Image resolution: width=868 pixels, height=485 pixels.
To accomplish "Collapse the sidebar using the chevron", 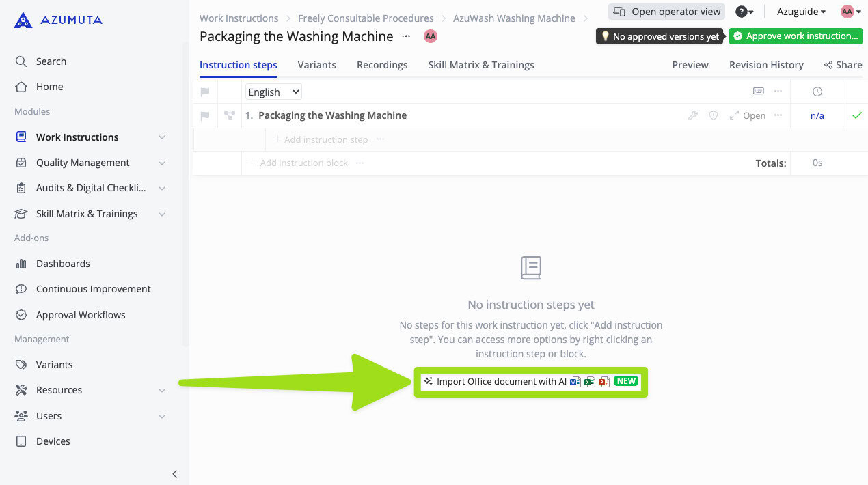I will pyautogui.click(x=174, y=473).
